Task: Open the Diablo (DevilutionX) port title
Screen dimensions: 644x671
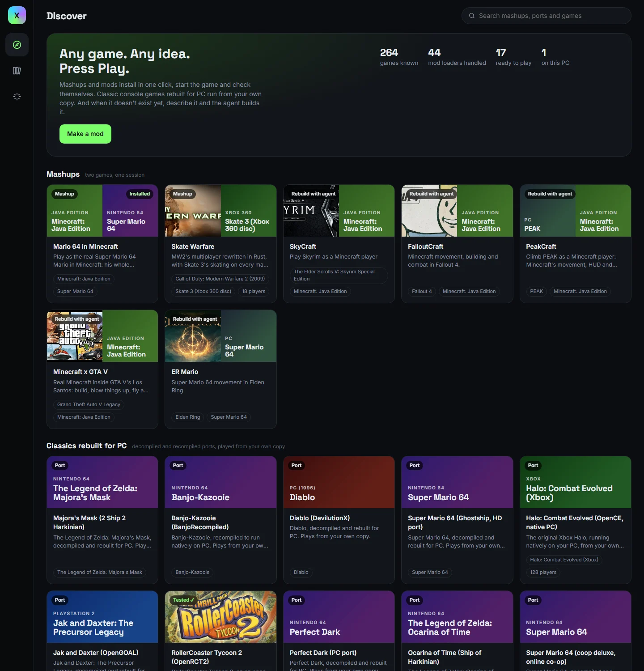Action: (x=320, y=518)
